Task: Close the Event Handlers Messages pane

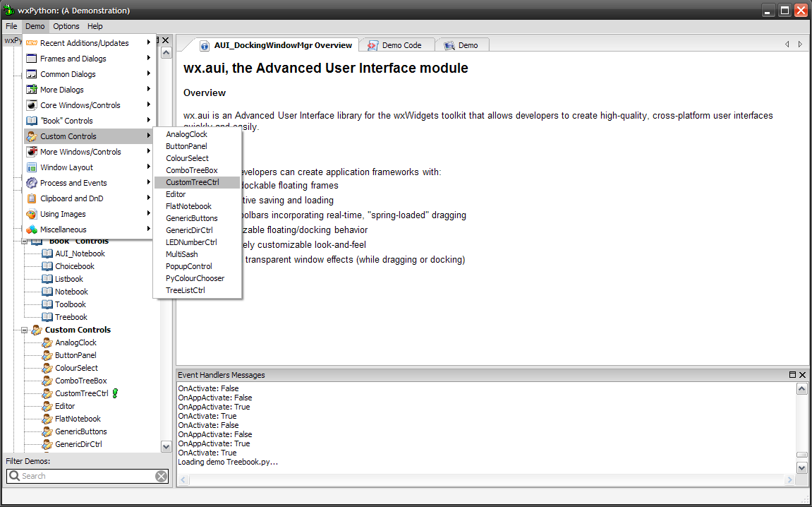Action: 802,375
